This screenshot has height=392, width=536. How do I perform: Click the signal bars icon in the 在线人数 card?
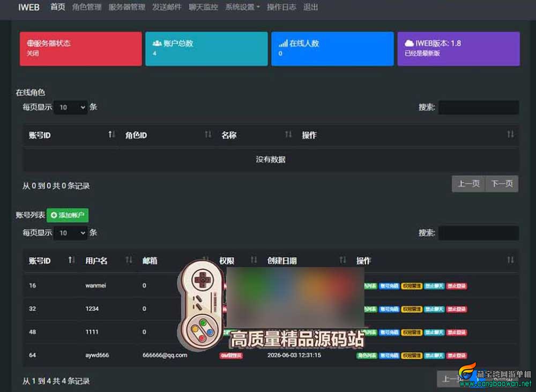click(x=283, y=43)
